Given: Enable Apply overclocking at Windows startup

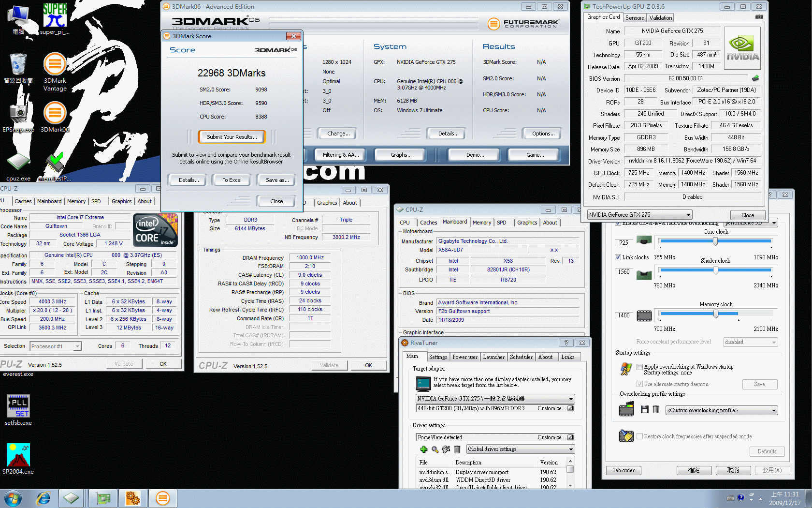Looking at the screenshot, I should (x=639, y=367).
